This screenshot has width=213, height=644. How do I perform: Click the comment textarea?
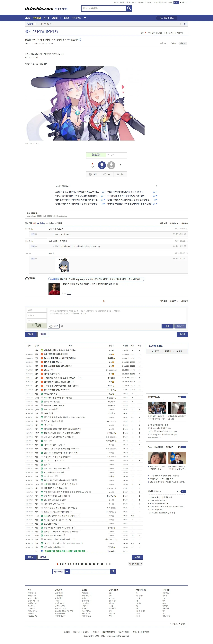click(x=117, y=316)
